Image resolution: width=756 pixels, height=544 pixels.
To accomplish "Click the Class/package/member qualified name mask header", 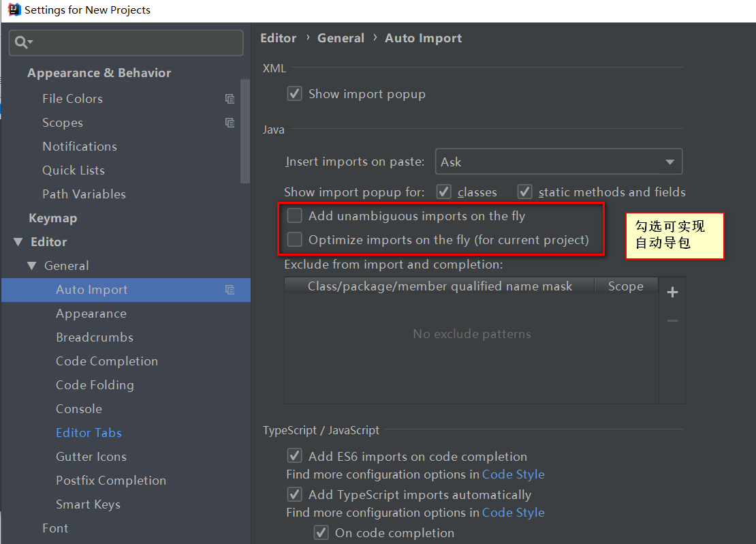I will click(x=439, y=286).
